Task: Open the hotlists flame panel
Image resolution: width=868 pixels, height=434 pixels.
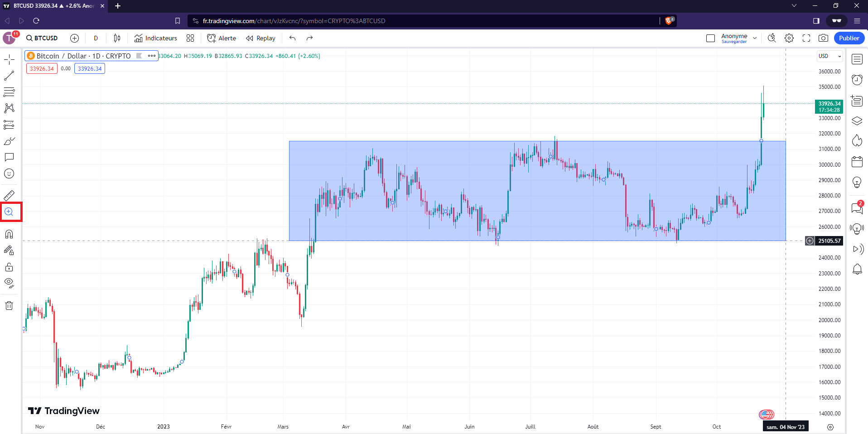Action: pyautogui.click(x=857, y=141)
